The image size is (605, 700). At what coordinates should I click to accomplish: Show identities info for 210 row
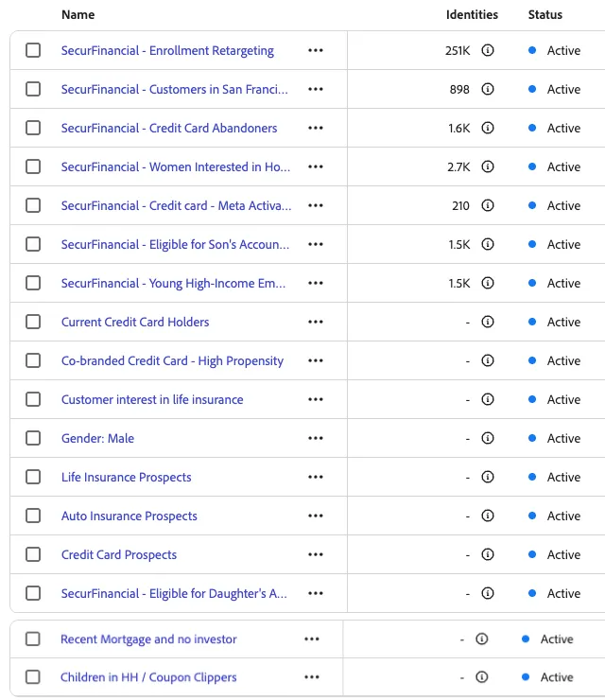[x=488, y=205]
